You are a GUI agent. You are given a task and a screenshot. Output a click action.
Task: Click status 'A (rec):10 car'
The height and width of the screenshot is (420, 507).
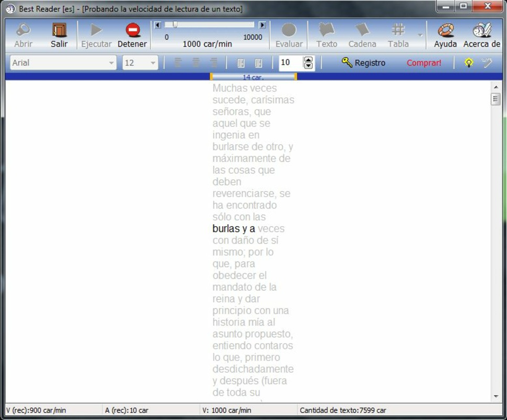126,411
